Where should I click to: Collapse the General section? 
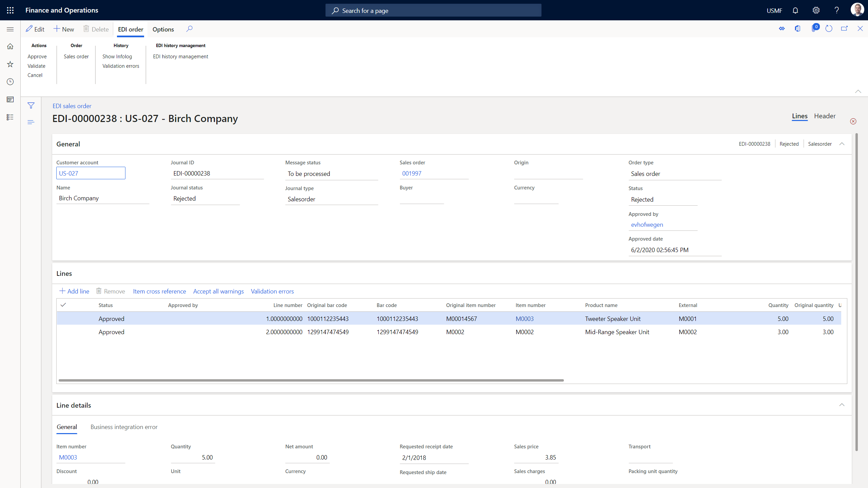click(x=842, y=144)
